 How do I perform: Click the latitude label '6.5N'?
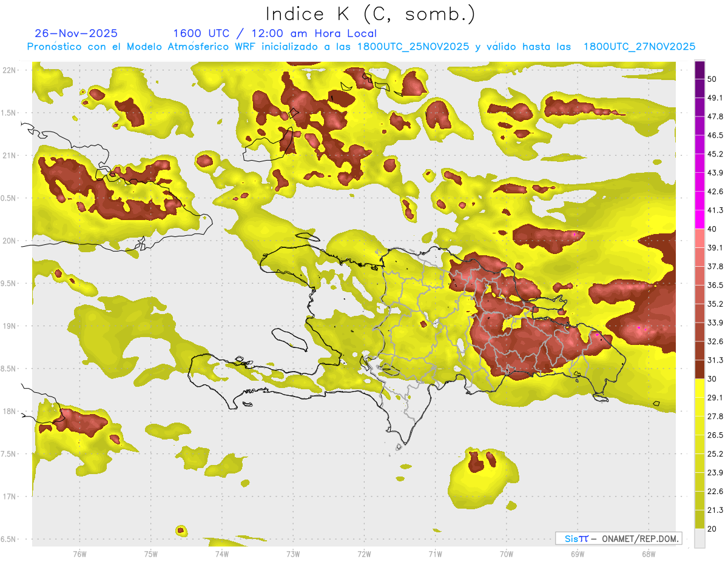click(x=9, y=539)
